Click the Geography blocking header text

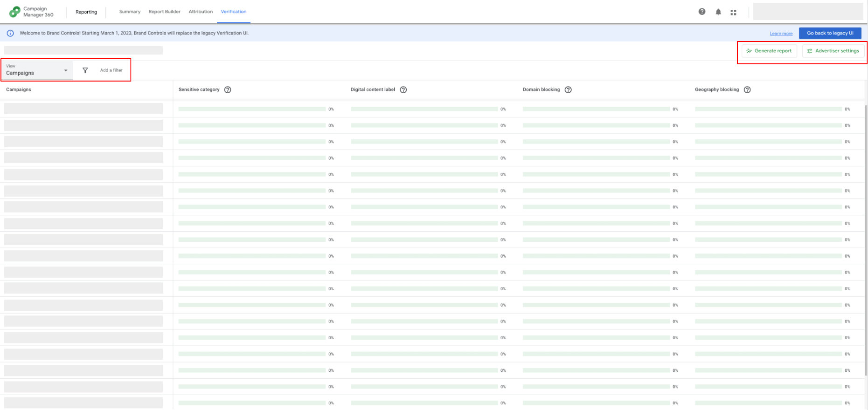coord(717,89)
